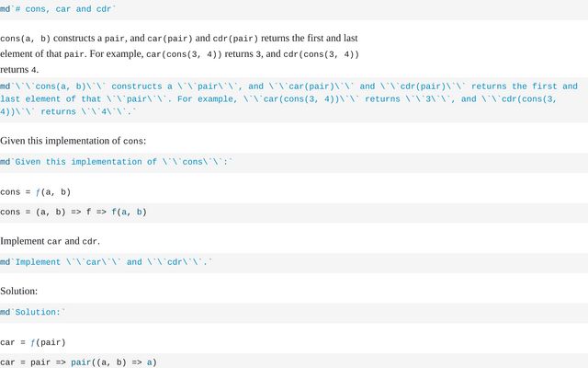Click the rendered text 'Implement car and cdr.'

pyautogui.click(x=50, y=241)
